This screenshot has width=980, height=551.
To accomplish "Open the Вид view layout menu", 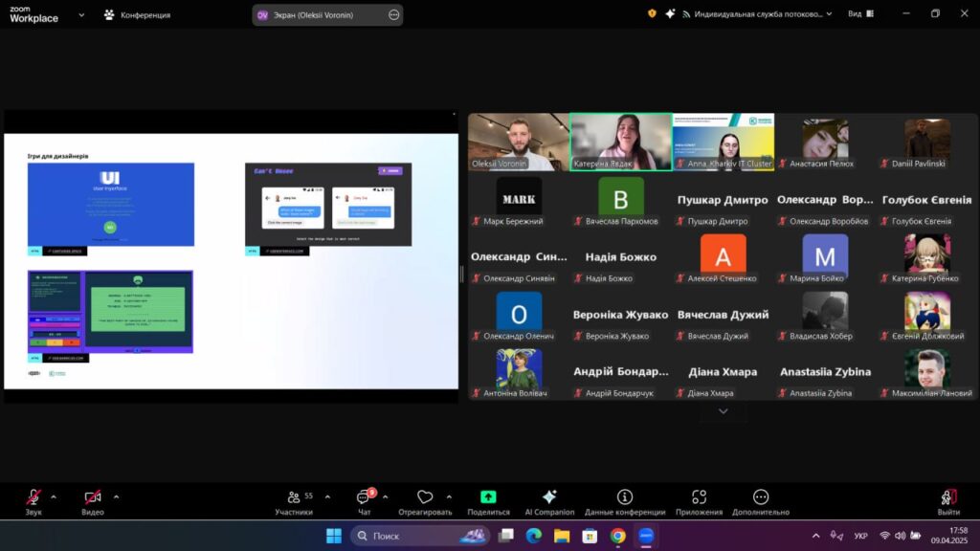I will coord(861,13).
